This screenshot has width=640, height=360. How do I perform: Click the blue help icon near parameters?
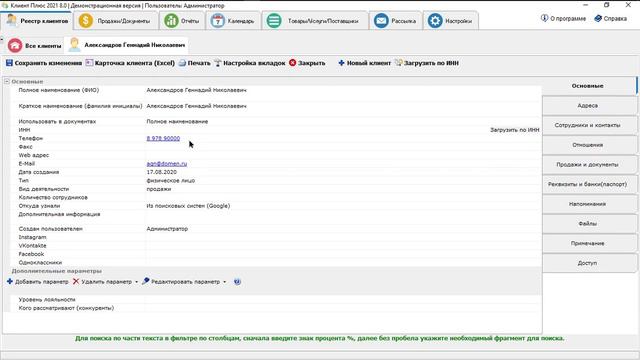pos(237,282)
